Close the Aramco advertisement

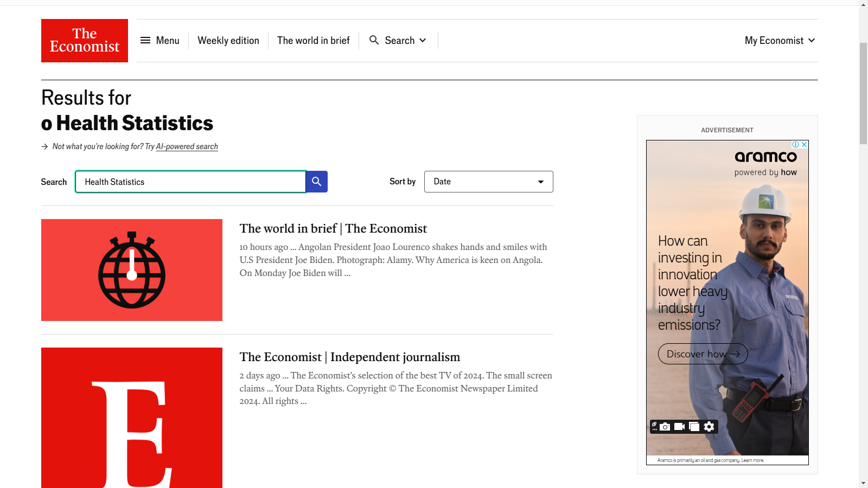point(805,145)
